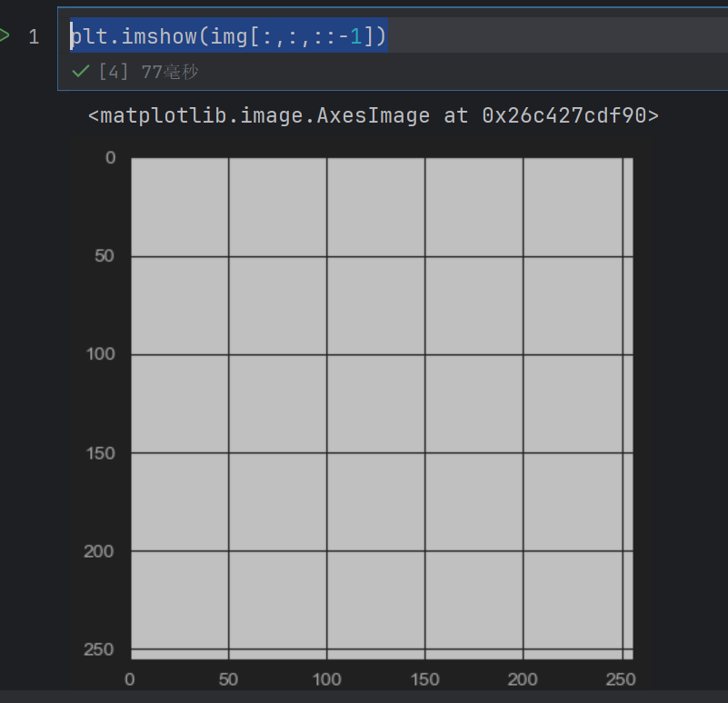728x703 pixels.
Task: Click the x-axis tick label 200
Action: pos(523,679)
